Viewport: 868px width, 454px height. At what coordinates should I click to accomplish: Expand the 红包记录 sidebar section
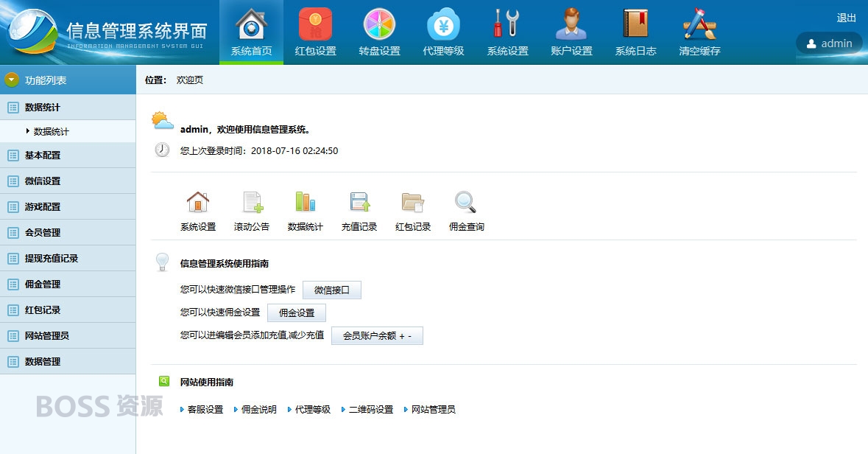68,310
